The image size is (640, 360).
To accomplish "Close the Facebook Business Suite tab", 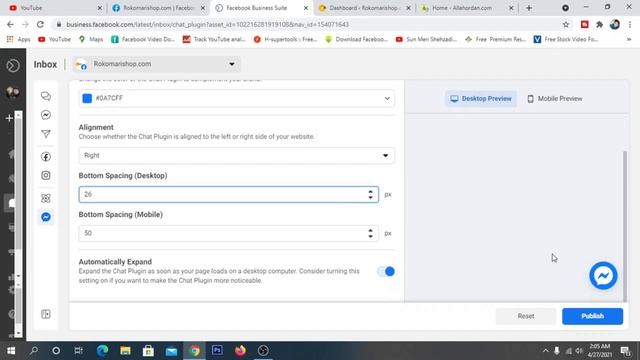I will (x=306, y=8).
